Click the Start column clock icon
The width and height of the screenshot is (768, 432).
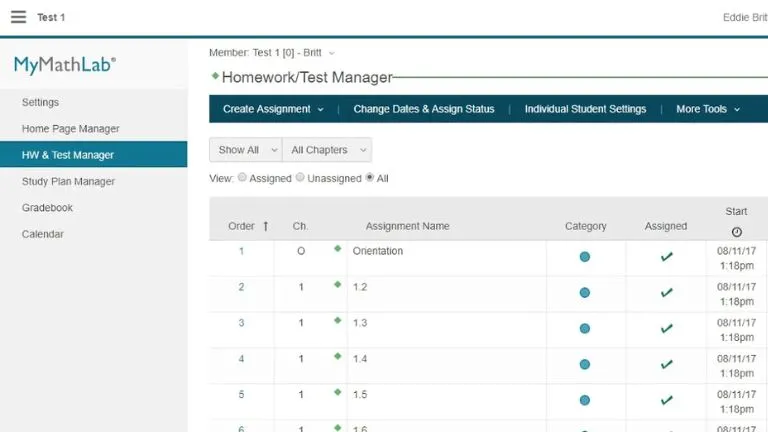(737, 232)
